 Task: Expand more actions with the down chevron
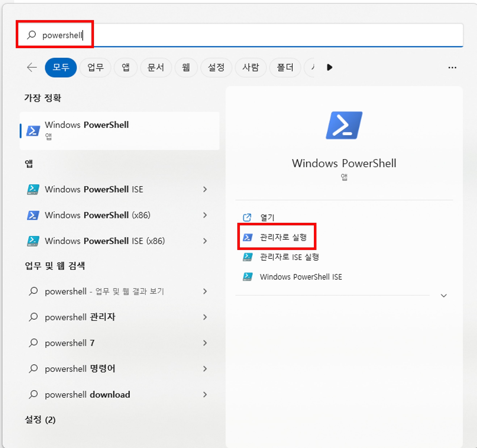click(x=444, y=295)
